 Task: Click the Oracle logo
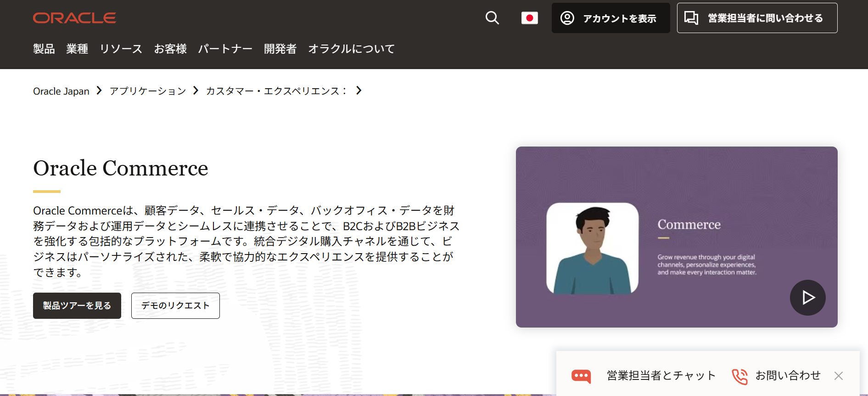coord(74,18)
